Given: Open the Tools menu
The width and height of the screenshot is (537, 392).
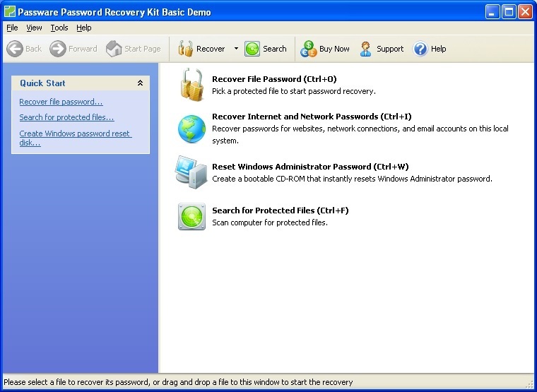Looking at the screenshot, I should 59,28.
